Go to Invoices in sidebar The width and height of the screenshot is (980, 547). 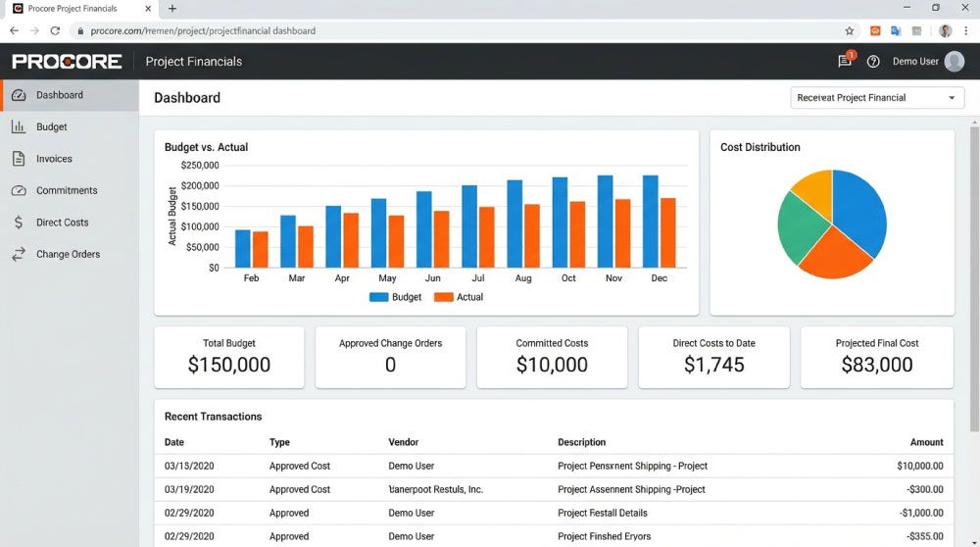click(70, 159)
